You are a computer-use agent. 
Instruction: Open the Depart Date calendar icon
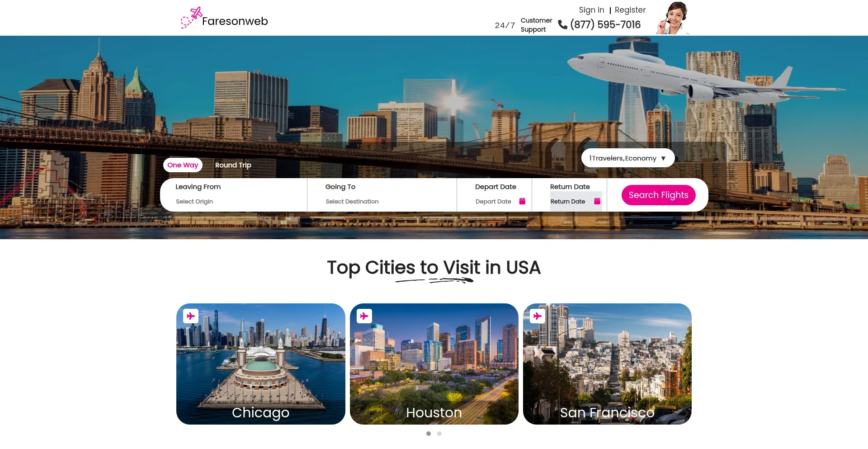point(522,201)
